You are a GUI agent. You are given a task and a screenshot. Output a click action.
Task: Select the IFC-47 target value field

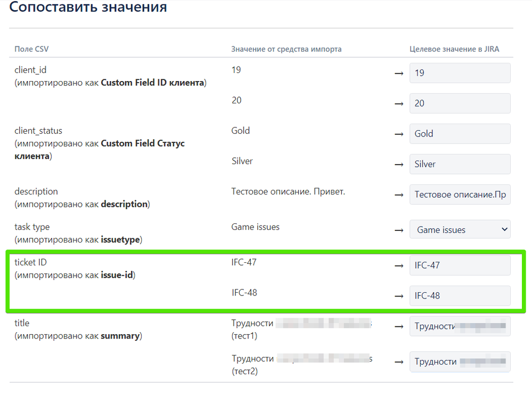coord(459,265)
